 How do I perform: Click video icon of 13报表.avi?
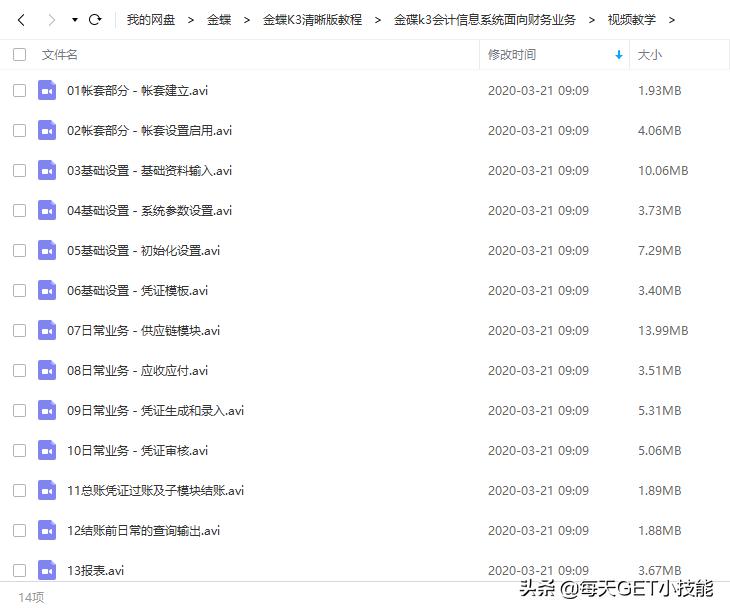coord(47,570)
